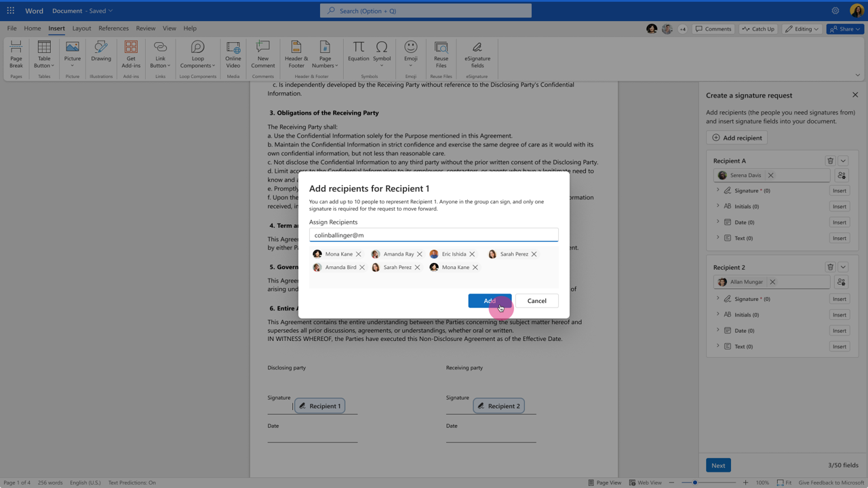The width and height of the screenshot is (868, 488).
Task: Click the New Comment icon
Action: (x=262, y=54)
